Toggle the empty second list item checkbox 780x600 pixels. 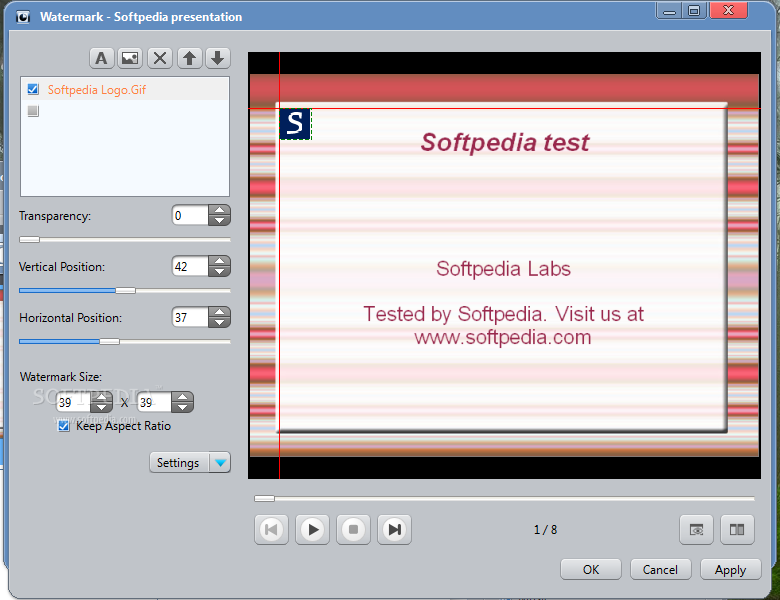[x=33, y=111]
